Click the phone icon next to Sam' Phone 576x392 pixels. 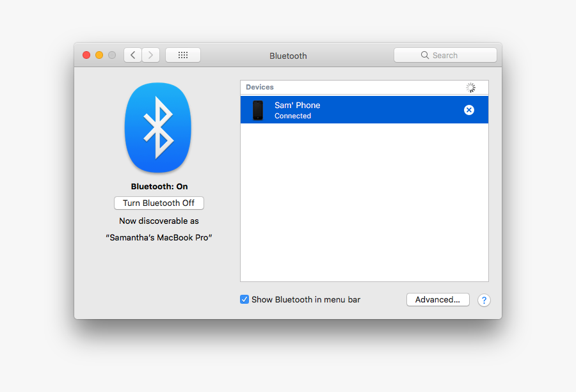click(259, 109)
